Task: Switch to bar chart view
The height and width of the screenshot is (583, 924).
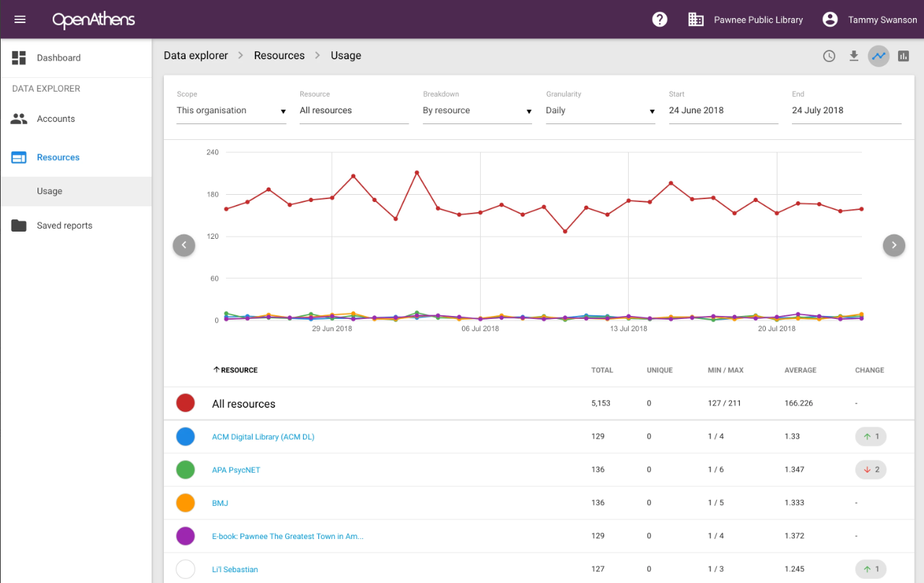Action: [903, 56]
